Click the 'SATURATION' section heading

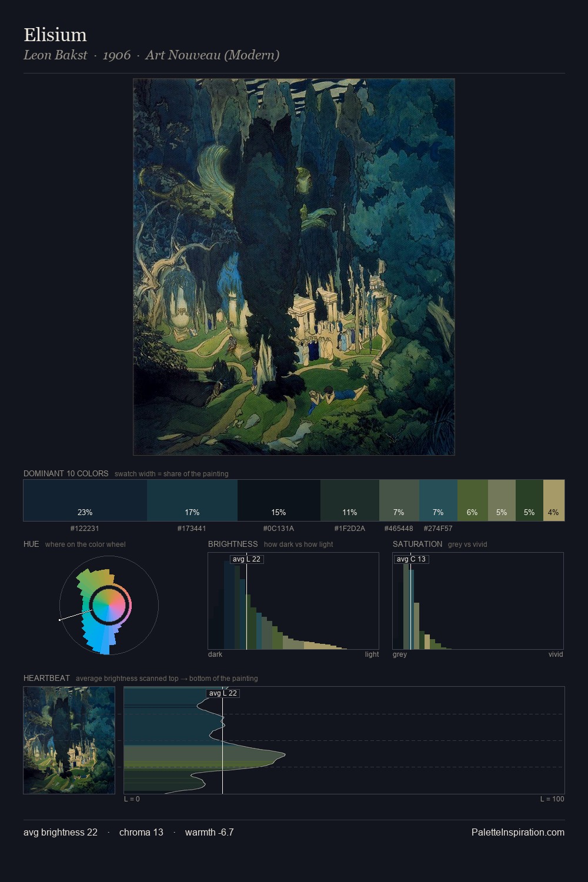point(417,544)
